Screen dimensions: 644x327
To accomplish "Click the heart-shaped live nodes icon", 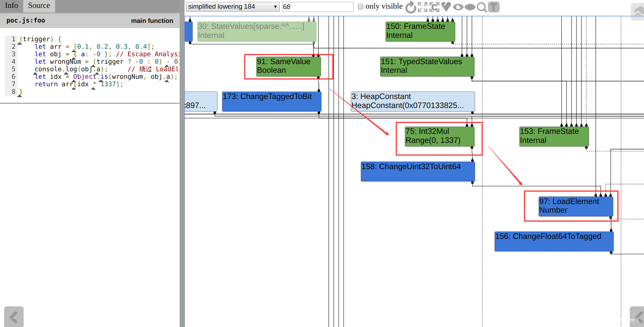I will pyautogui.click(x=446, y=6).
